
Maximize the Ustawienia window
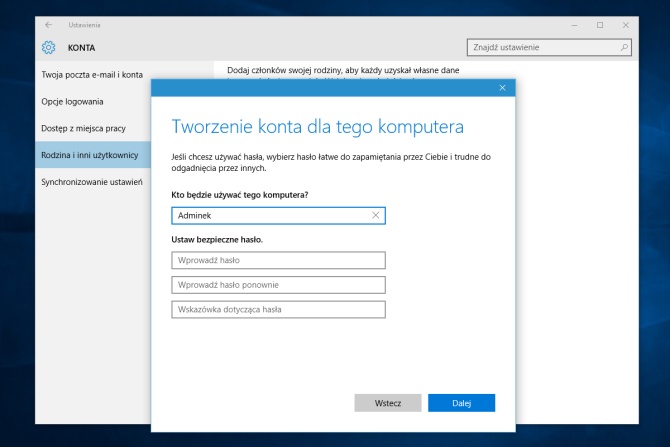pyautogui.click(x=599, y=25)
